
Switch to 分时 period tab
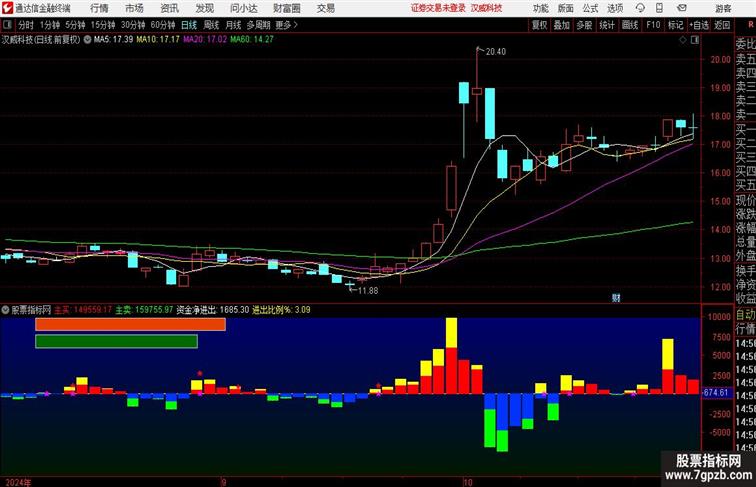point(26,25)
